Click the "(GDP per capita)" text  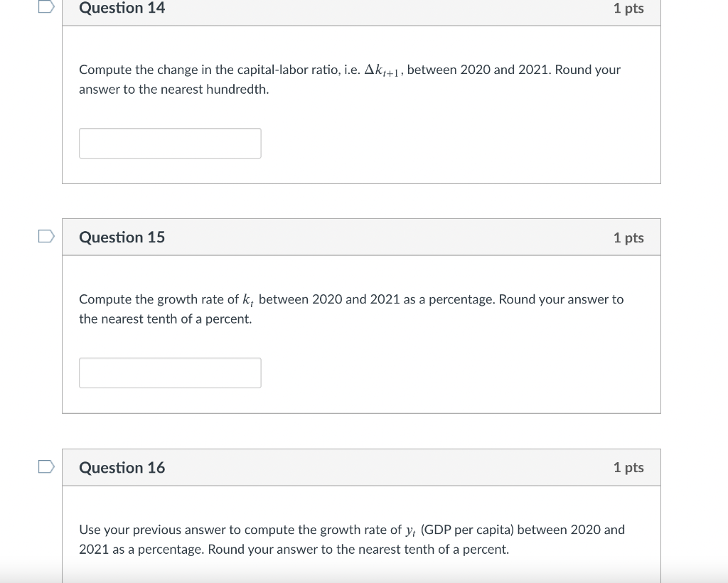(x=467, y=530)
